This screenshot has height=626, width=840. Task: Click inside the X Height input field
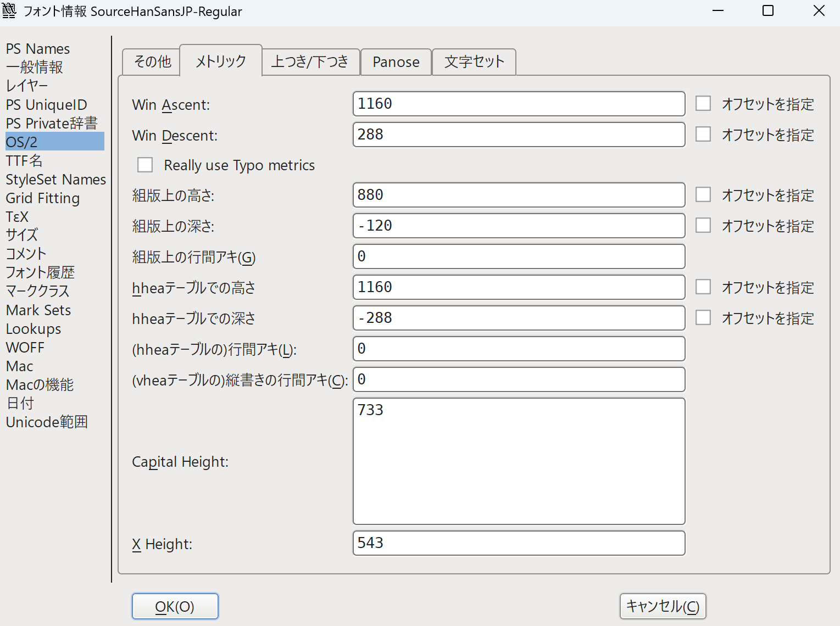click(519, 543)
